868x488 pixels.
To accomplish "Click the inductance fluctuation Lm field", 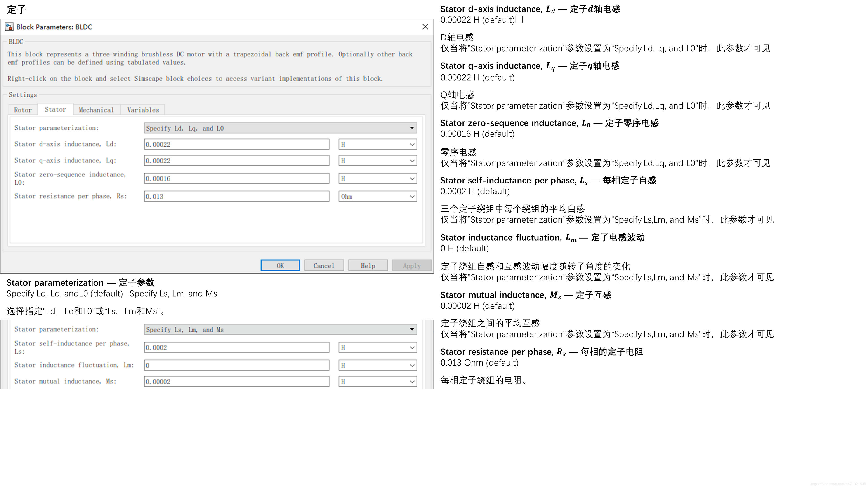I will (x=236, y=365).
